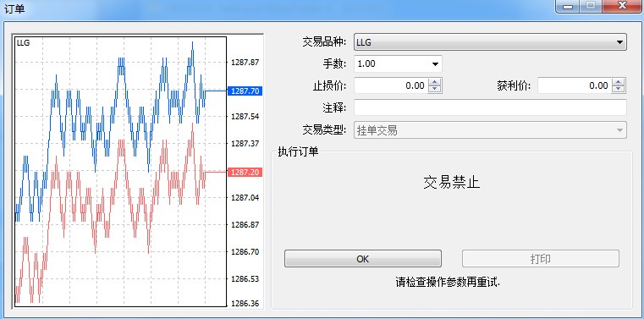The height and width of the screenshot is (319, 644).
Task: Click the 止损价 label
Action: click(330, 85)
